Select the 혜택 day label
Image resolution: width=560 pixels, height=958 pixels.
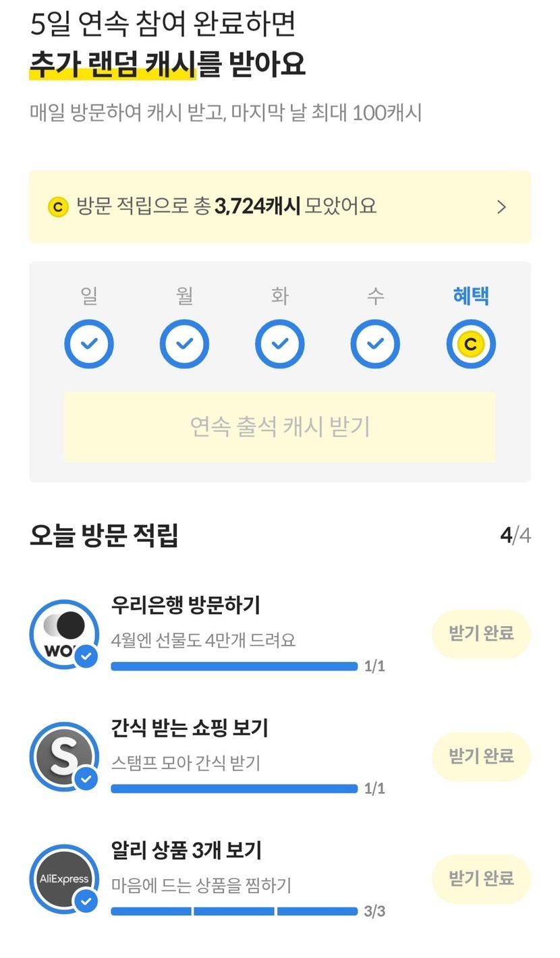[471, 295]
